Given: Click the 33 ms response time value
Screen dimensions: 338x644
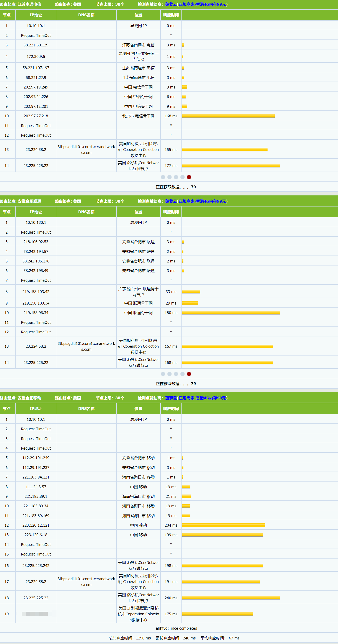Looking at the screenshot, I should point(171,292).
